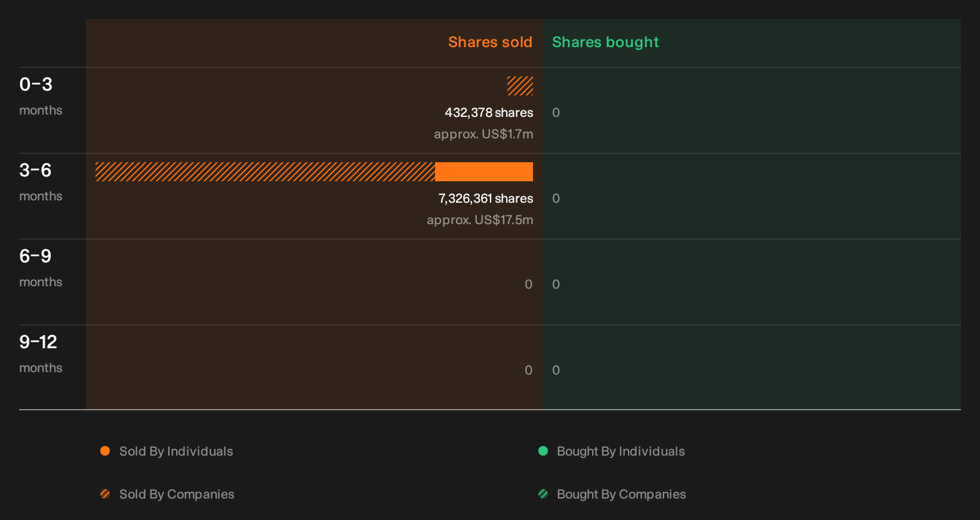Click the Sold By Individuals orange dot
Viewport: 980px width, 520px height.
pos(105,451)
